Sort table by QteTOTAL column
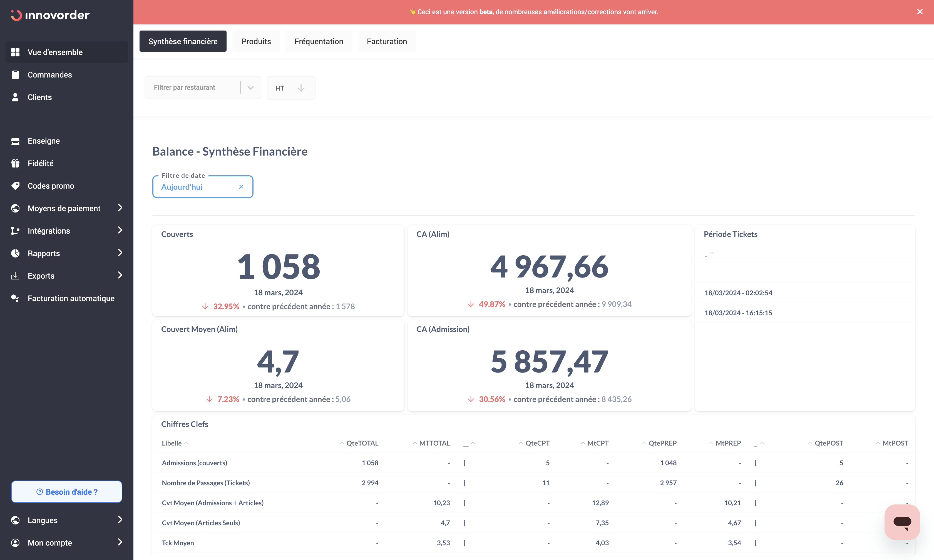 coord(361,443)
